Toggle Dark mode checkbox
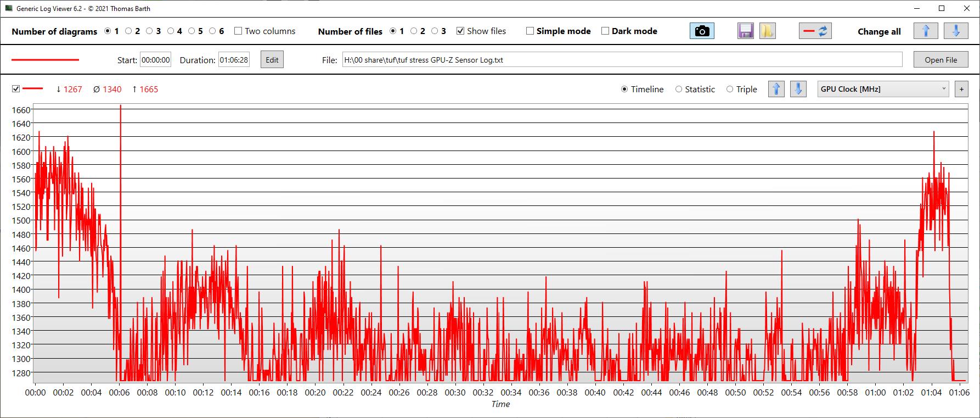The image size is (980, 418). [x=605, y=31]
